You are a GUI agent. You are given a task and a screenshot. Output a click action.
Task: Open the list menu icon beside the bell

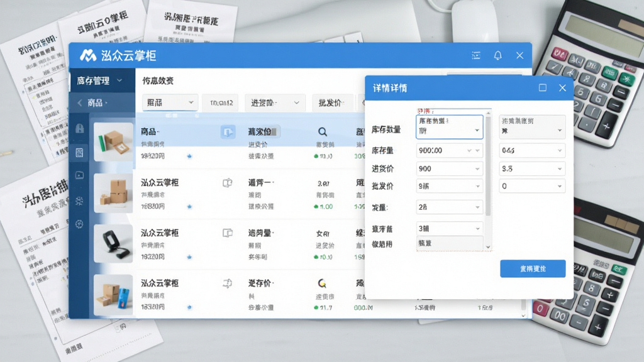click(x=476, y=55)
